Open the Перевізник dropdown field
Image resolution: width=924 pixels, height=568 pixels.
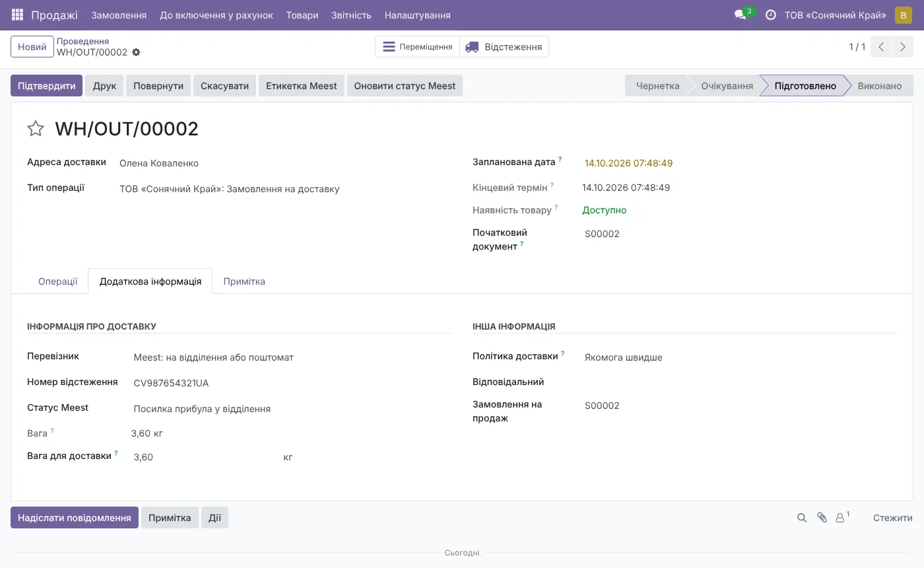(291, 357)
